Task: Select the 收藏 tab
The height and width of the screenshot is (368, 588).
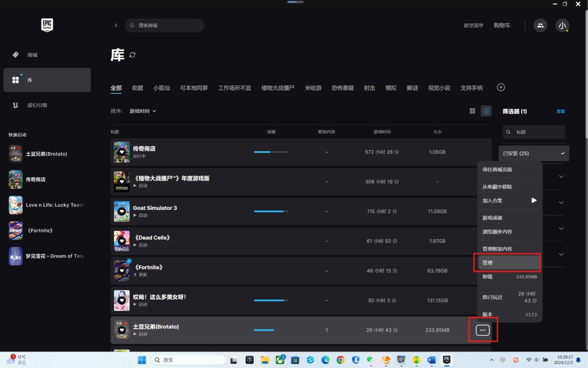Action: coord(137,88)
